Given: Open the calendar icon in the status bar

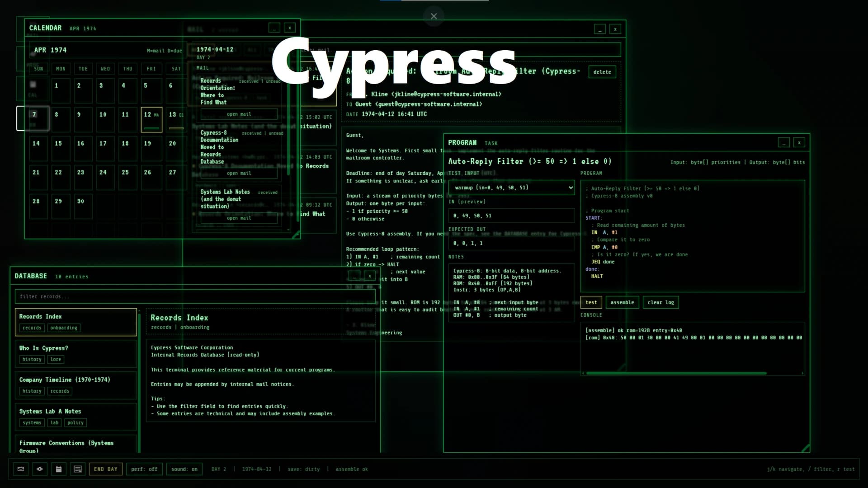Looking at the screenshot, I should pos(58,469).
